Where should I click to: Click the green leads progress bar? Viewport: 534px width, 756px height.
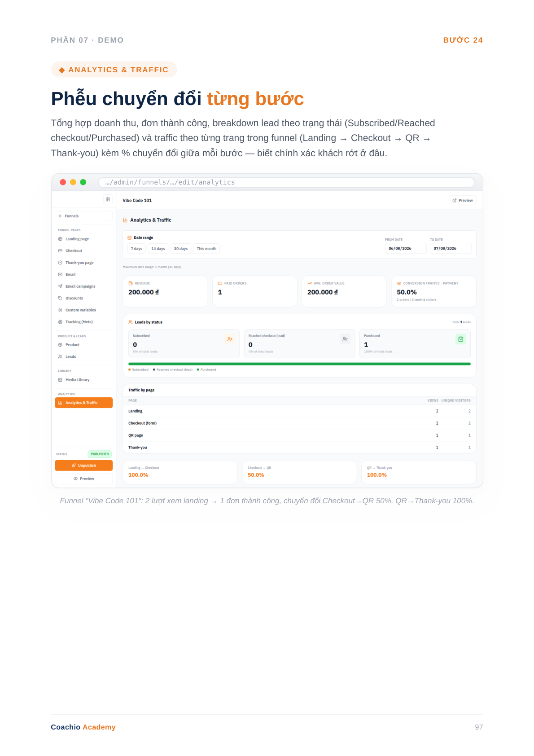pyautogui.click(x=299, y=364)
